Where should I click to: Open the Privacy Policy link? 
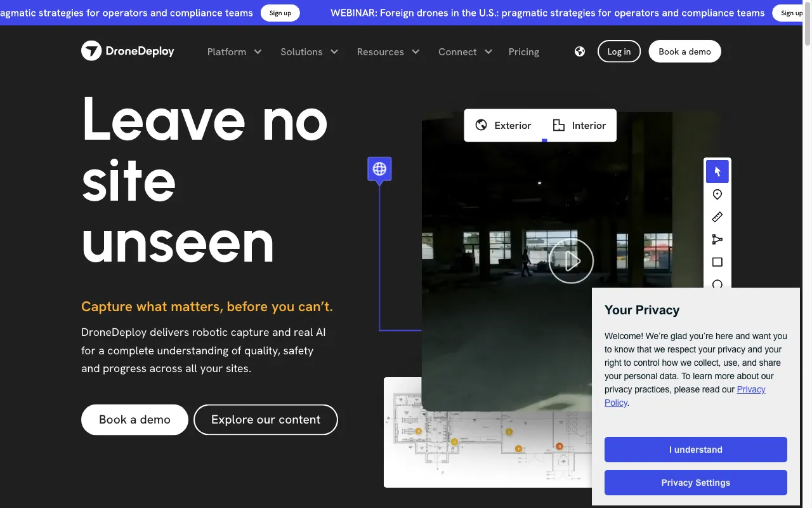[751, 389]
